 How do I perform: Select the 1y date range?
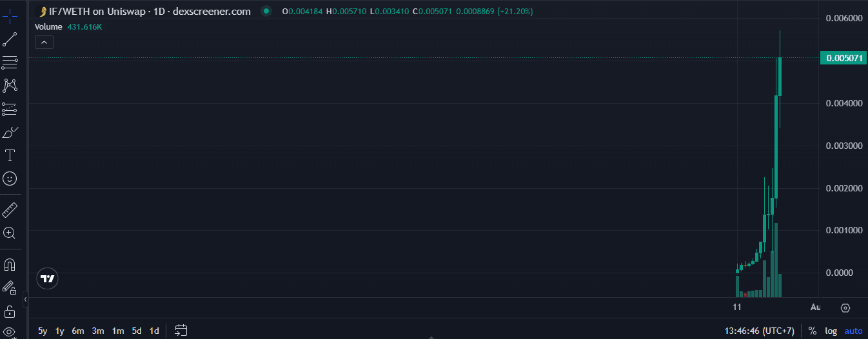60,331
